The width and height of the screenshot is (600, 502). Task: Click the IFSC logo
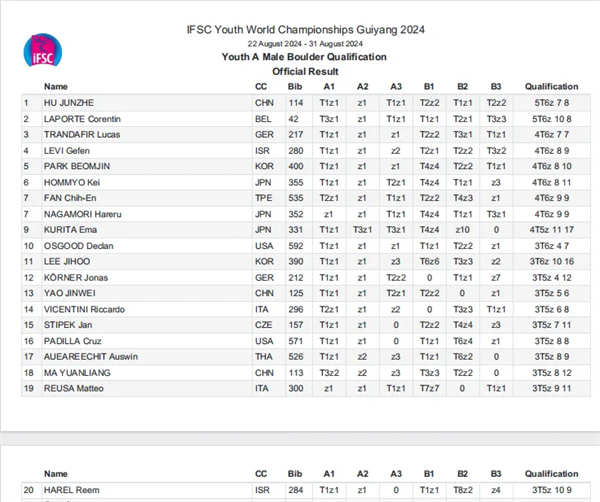pos(42,50)
